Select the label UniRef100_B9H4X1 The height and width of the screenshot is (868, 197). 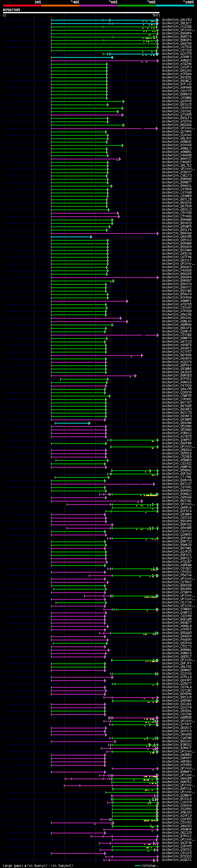click(177, 186)
